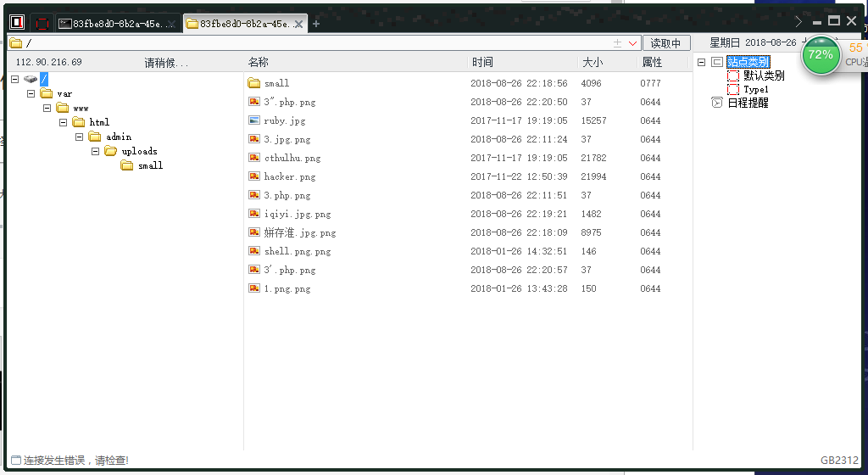
Task: Select file icon of shell.png.png
Action: 254,251
